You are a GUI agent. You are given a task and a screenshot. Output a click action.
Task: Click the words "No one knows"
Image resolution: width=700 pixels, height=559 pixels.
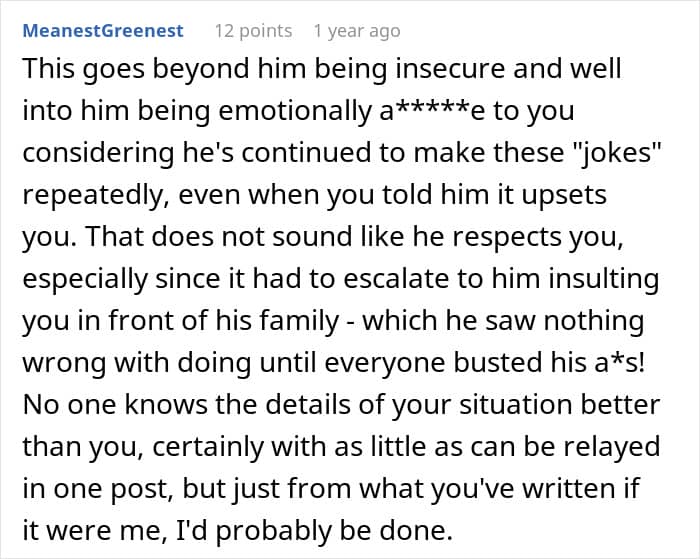point(84,406)
